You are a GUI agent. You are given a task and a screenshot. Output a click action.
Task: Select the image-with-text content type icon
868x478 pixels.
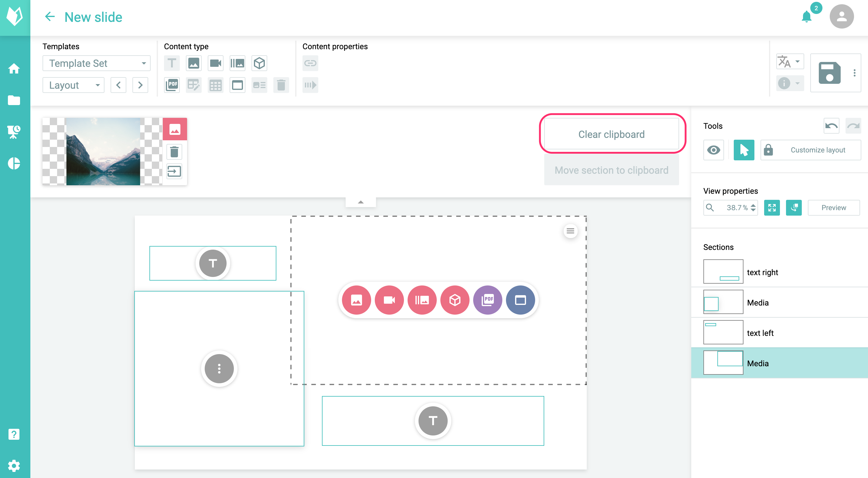[259, 85]
